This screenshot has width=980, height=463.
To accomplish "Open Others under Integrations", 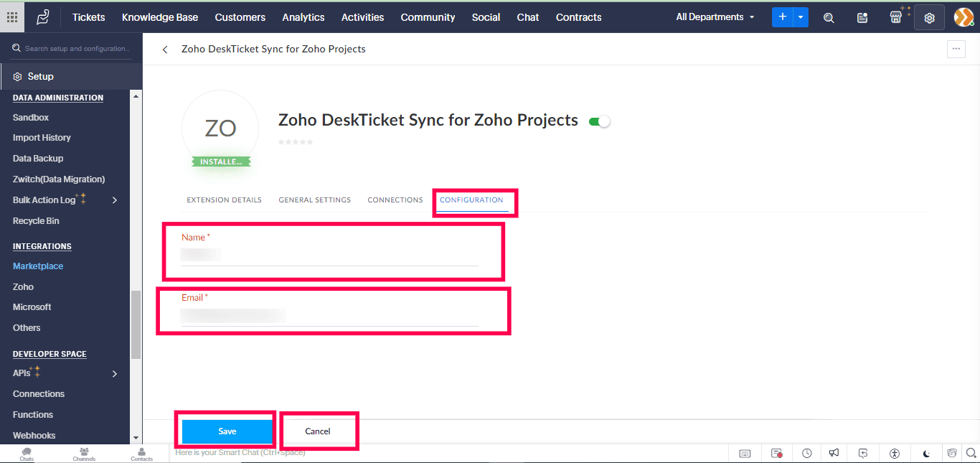I will point(27,328).
